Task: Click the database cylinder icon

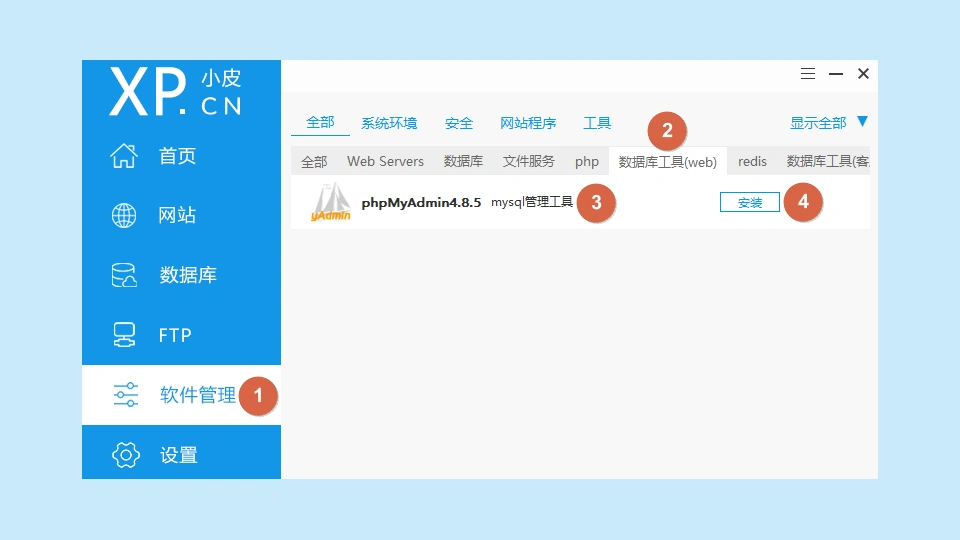Action: [124, 275]
